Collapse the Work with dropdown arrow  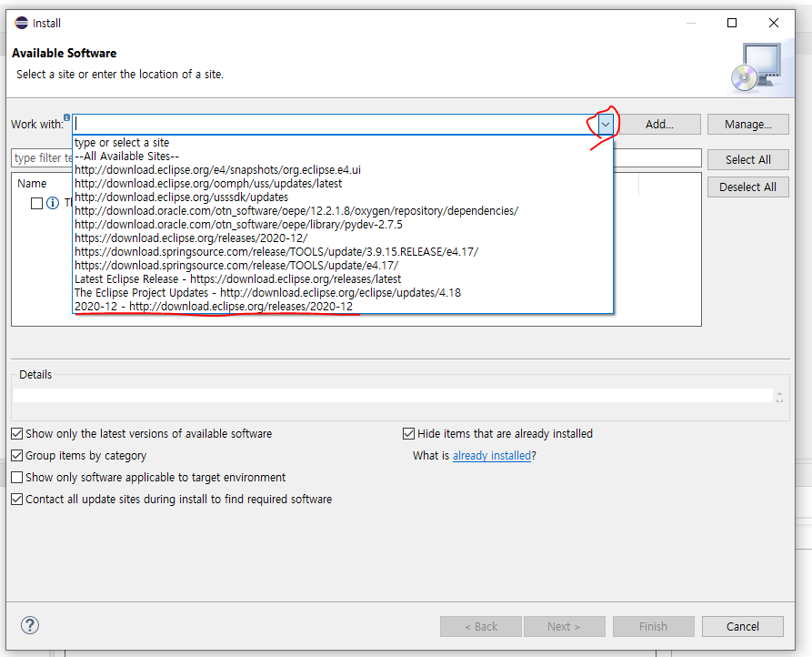coord(606,125)
